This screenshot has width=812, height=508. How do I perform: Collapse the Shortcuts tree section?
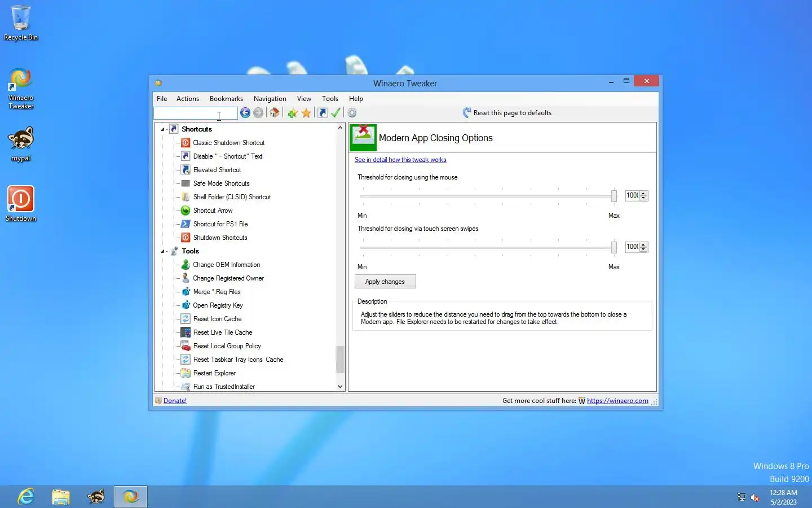163,129
